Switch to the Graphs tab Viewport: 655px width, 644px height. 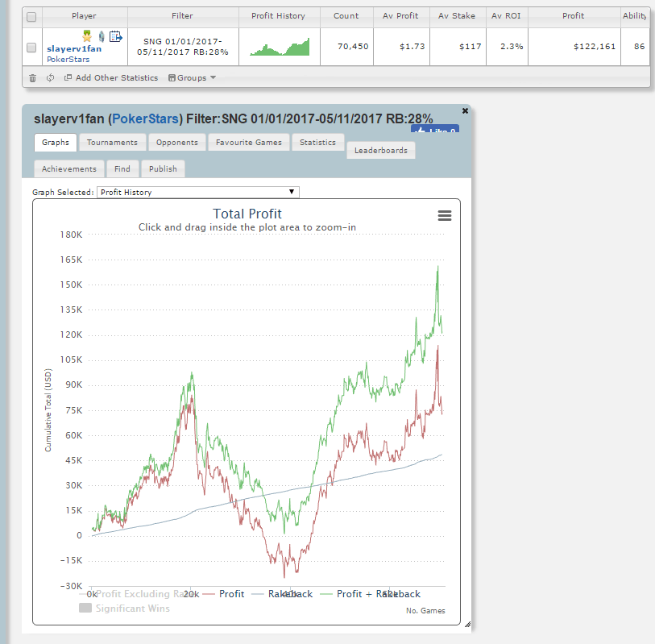(56, 143)
